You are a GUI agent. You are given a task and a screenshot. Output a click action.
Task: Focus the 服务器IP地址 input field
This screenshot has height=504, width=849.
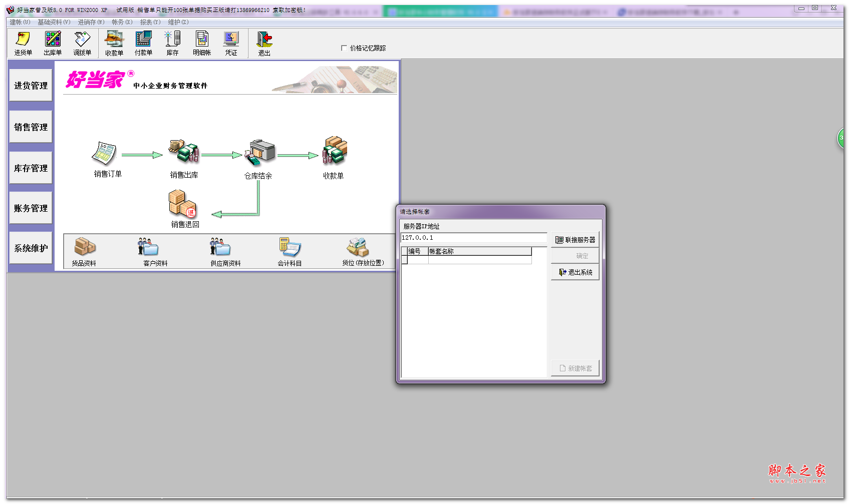(x=474, y=238)
